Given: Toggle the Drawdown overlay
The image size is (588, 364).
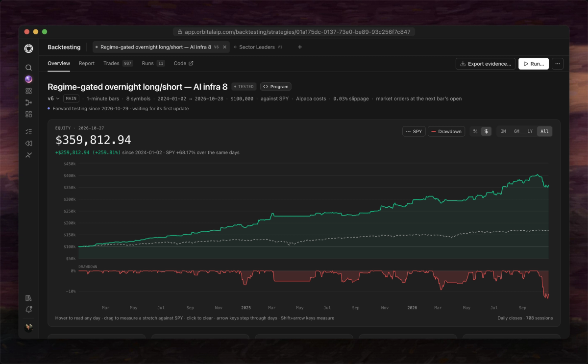Looking at the screenshot, I should tap(446, 131).
